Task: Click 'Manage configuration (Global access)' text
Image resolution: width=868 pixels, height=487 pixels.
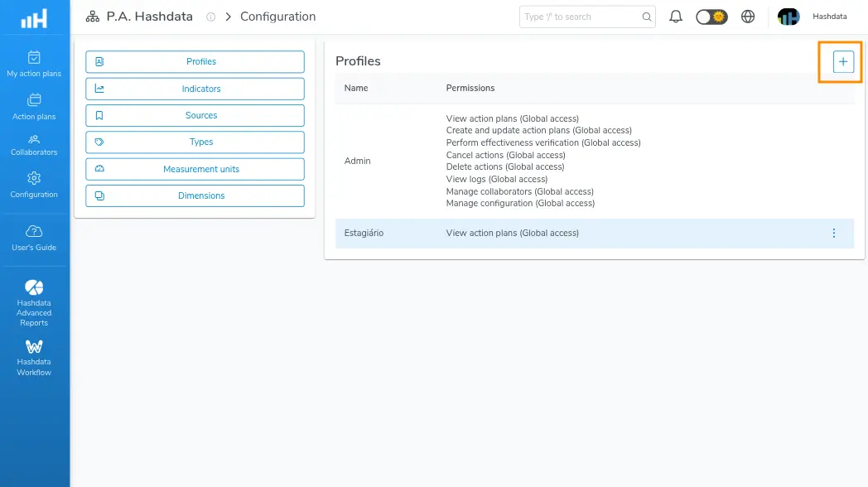Action: point(520,203)
